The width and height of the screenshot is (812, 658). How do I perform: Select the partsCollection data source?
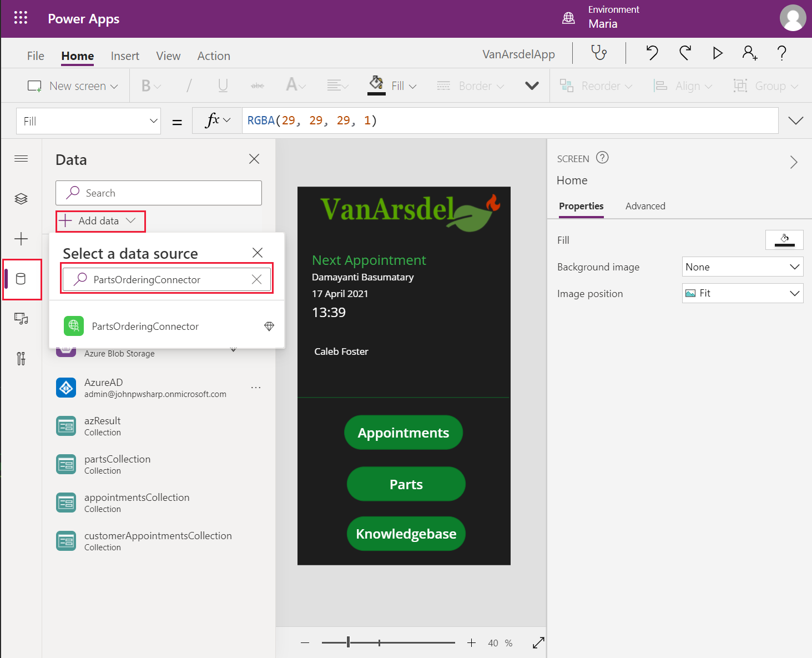159,464
